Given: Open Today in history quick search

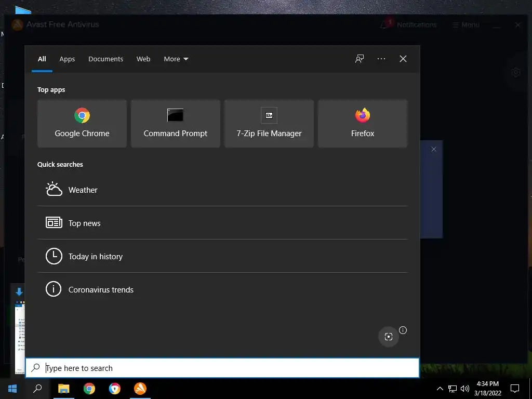Looking at the screenshot, I should click(x=222, y=256).
